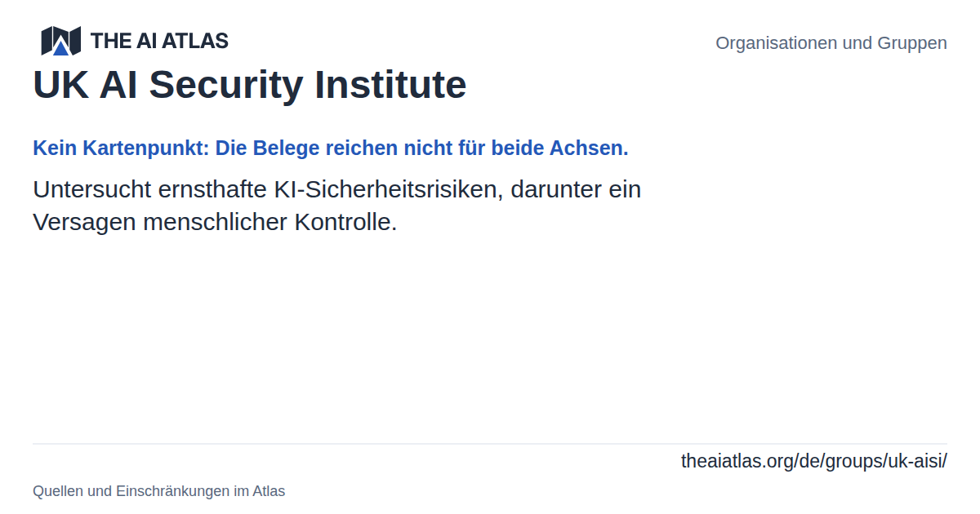Click the left dark panel of the map logo
The image size is (980, 514).
[47, 40]
